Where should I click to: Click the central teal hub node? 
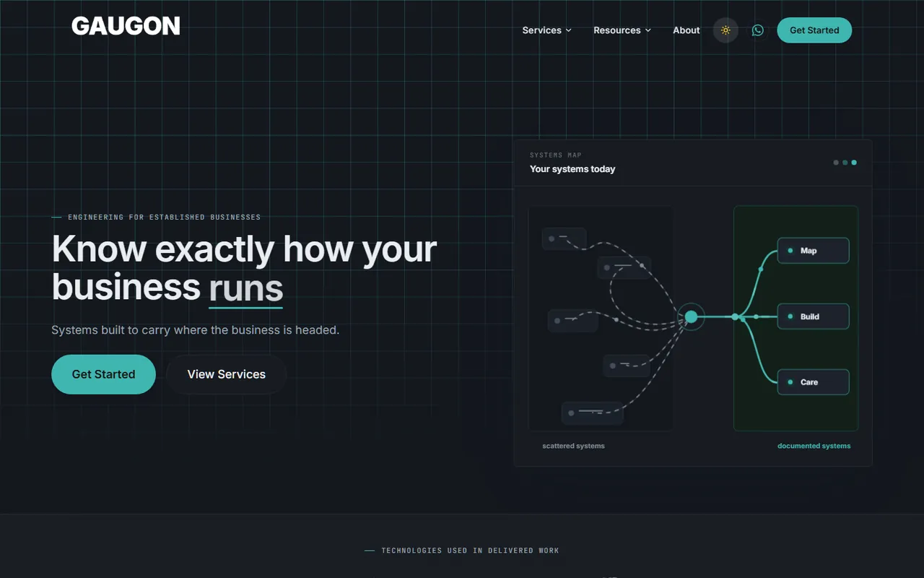[x=691, y=316]
